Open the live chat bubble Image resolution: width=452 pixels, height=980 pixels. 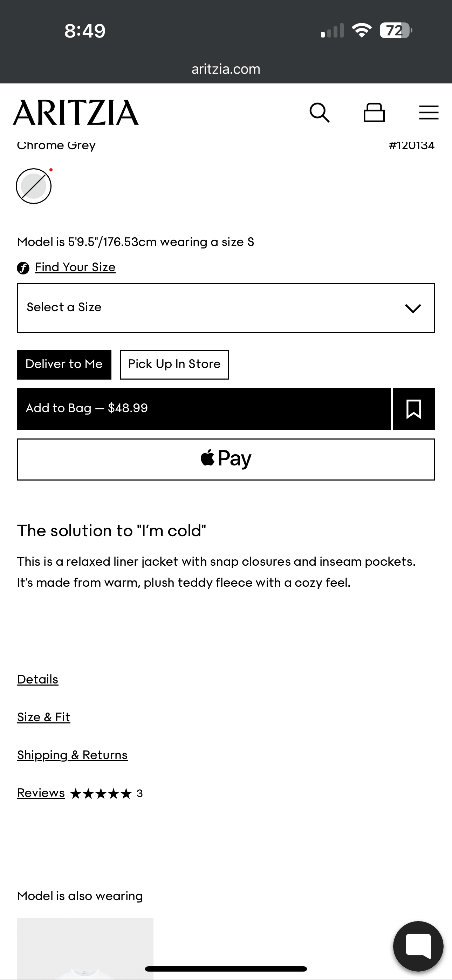click(x=418, y=946)
